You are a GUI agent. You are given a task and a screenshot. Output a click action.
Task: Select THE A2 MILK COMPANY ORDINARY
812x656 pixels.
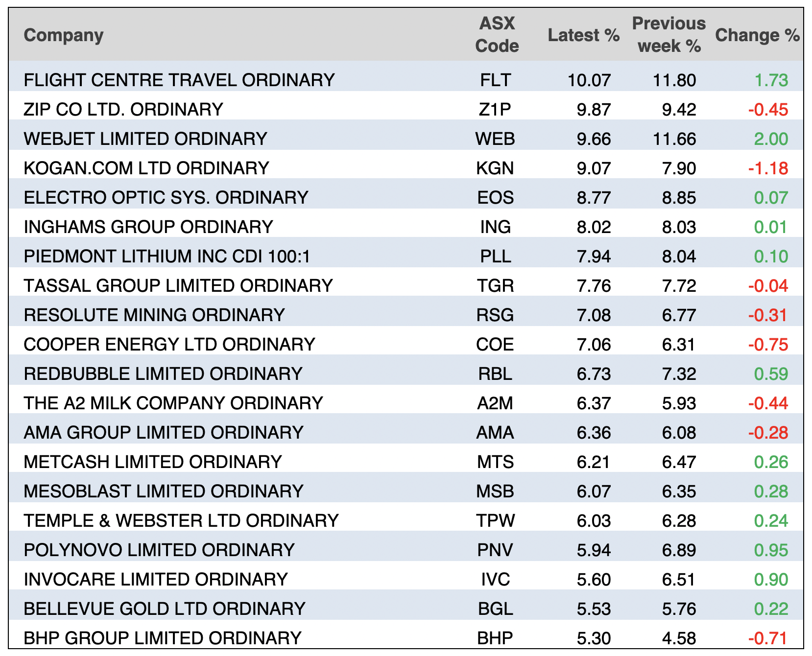(173, 403)
